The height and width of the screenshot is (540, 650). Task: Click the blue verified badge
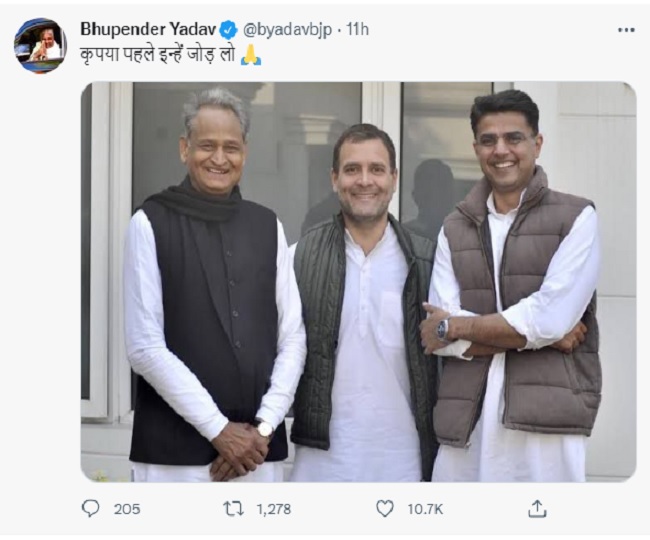click(228, 30)
